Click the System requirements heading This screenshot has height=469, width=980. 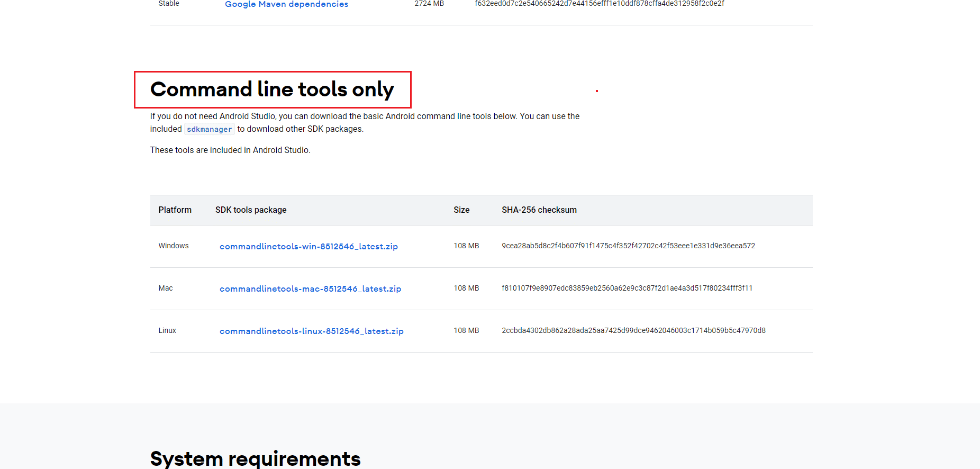tap(255, 458)
